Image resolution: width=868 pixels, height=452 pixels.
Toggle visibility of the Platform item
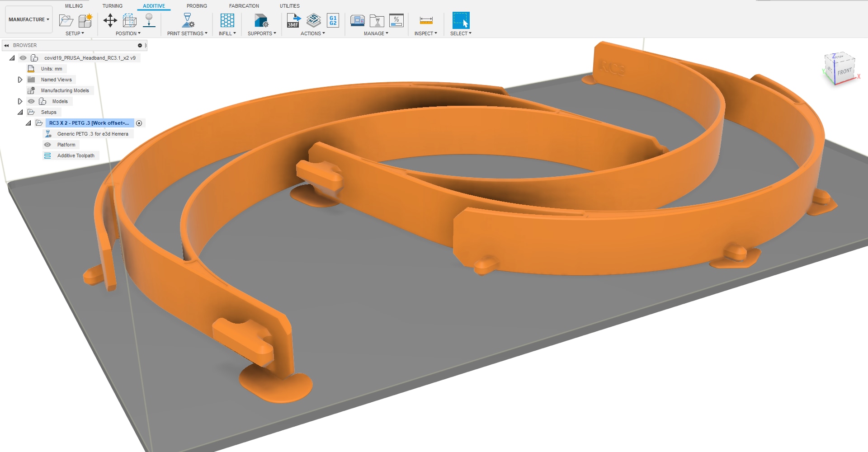click(47, 145)
